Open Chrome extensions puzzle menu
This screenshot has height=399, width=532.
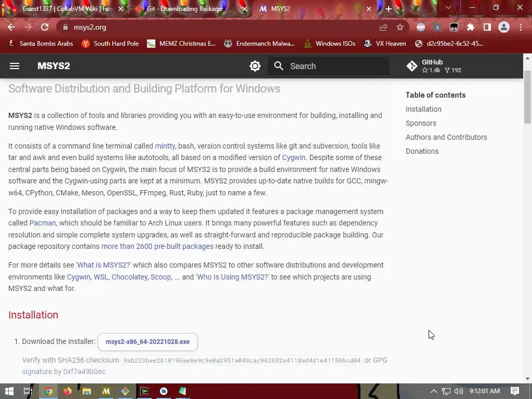pyautogui.click(x=471, y=27)
